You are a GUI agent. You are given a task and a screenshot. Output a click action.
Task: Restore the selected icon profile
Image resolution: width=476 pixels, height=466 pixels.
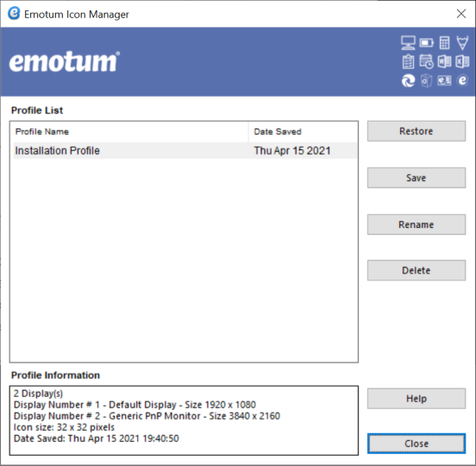[416, 131]
